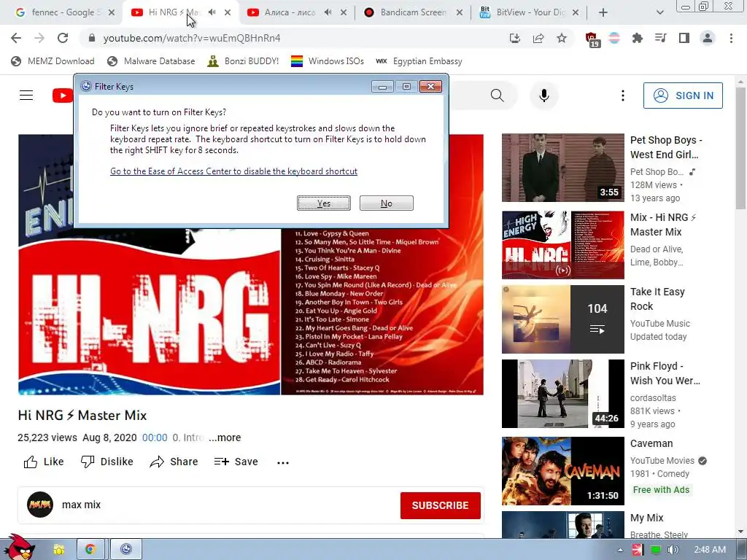Screen dimensions: 747x560
Task: Click the browser forward arrow
Action: click(39, 38)
